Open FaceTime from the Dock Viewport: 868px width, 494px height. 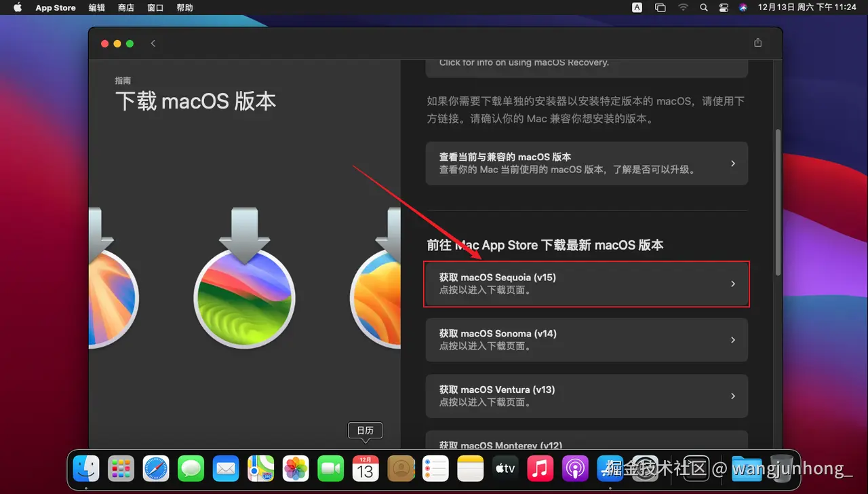point(330,468)
